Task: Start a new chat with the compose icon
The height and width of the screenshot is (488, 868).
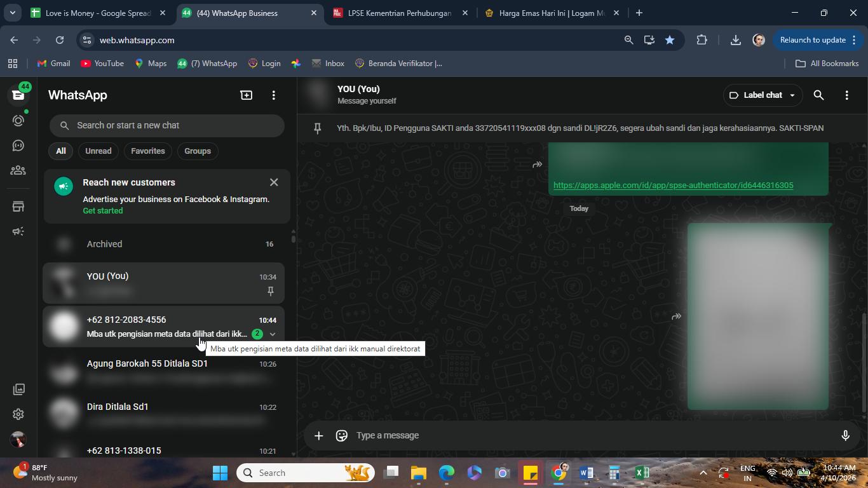Action: click(246, 95)
